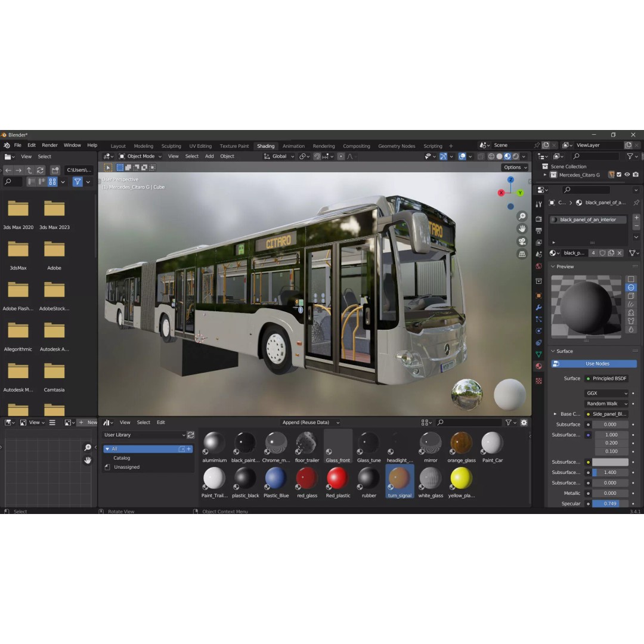This screenshot has width=644, height=644.
Task: Adjust the Specular 0.749 slider
Action: point(610,504)
